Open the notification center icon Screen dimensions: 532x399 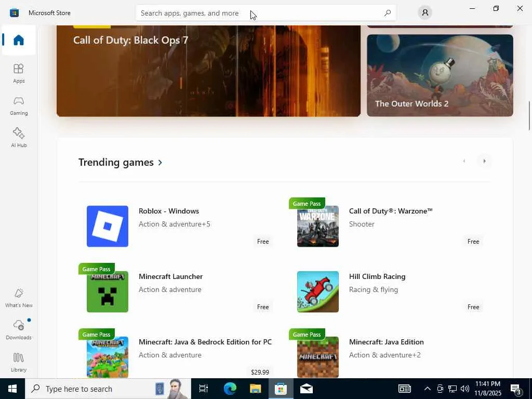click(x=516, y=389)
